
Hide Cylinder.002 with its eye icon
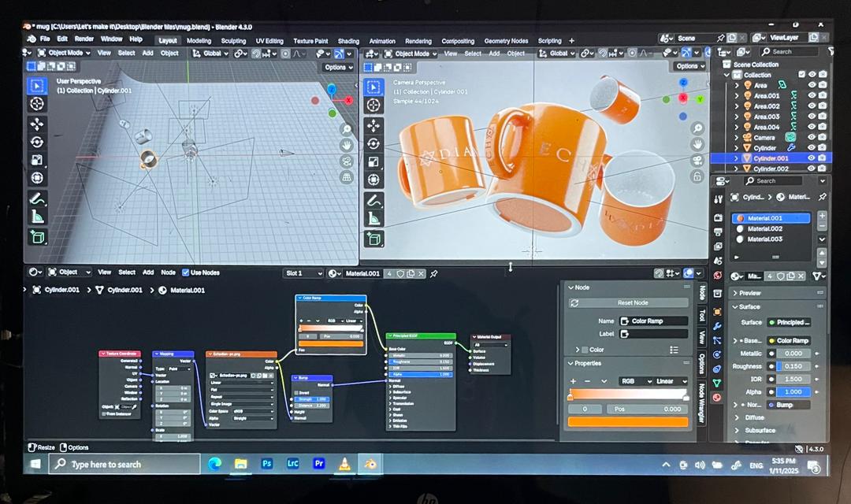click(812, 169)
